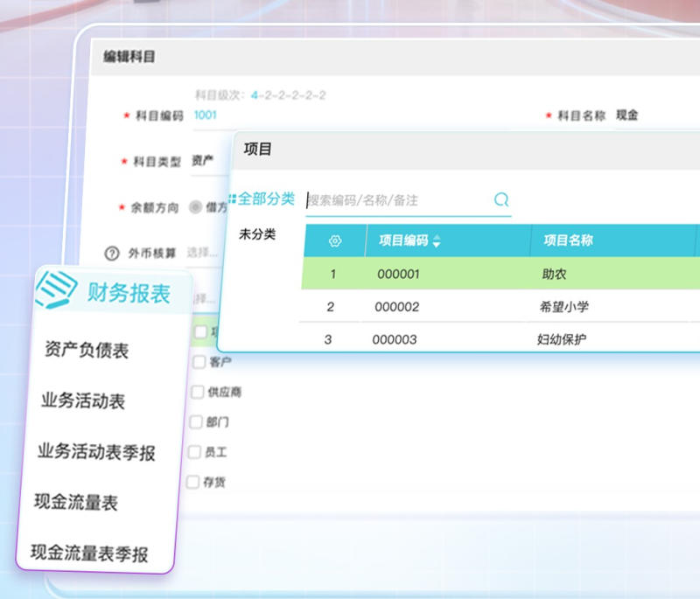The image size is (700, 599).
Task: Check the 客户 checkbox
Action: click(199, 361)
